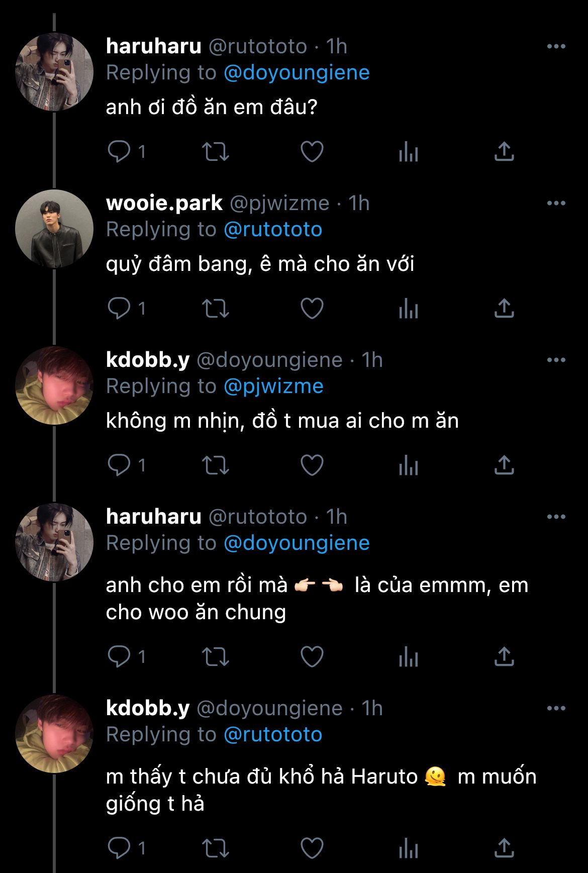Expand more menu on last kdobb.y tweet
The image size is (588, 873).
pos(556,709)
